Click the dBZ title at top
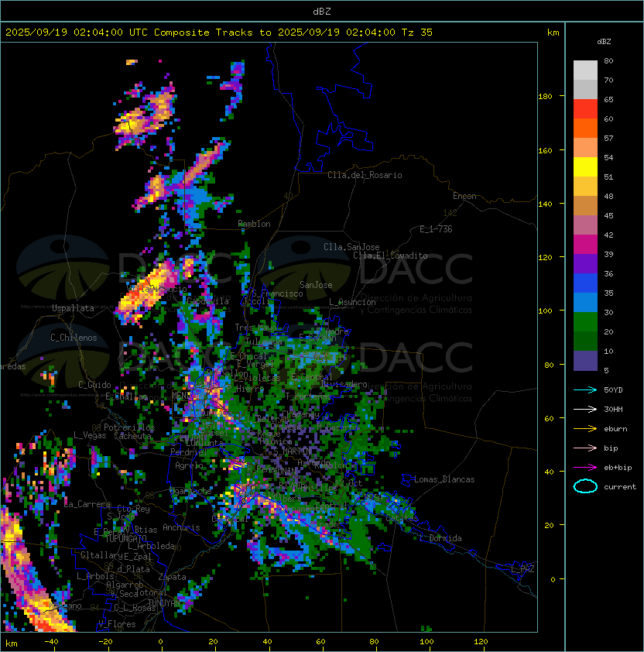The height and width of the screenshot is (652, 644). coord(322,12)
